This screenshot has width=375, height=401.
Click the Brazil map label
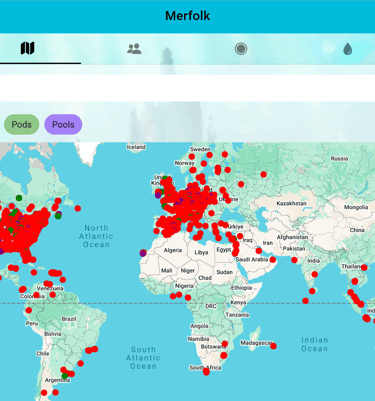[x=69, y=319]
